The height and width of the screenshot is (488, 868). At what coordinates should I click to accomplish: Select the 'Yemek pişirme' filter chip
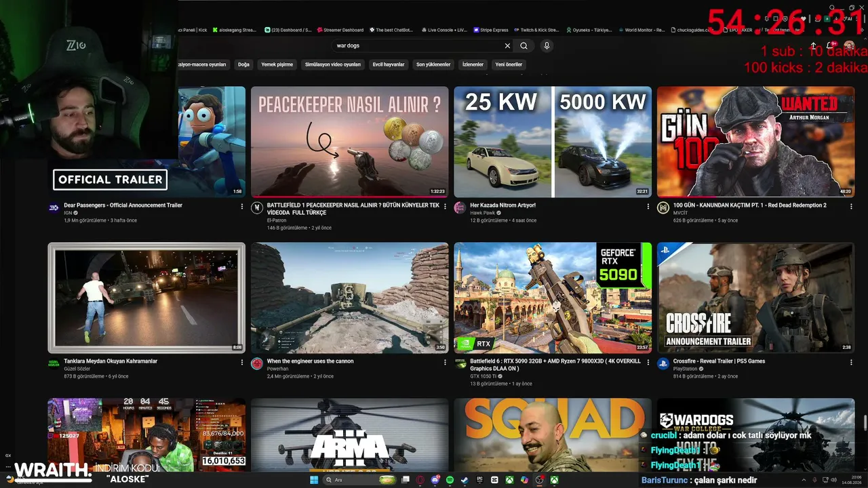click(x=277, y=64)
